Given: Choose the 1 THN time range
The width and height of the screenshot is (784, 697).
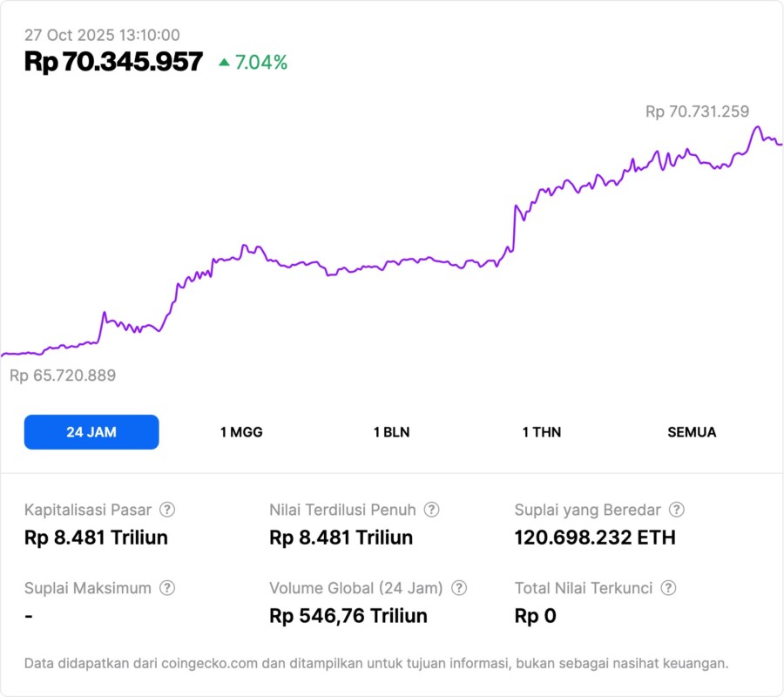Looking at the screenshot, I should click(542, 432).
